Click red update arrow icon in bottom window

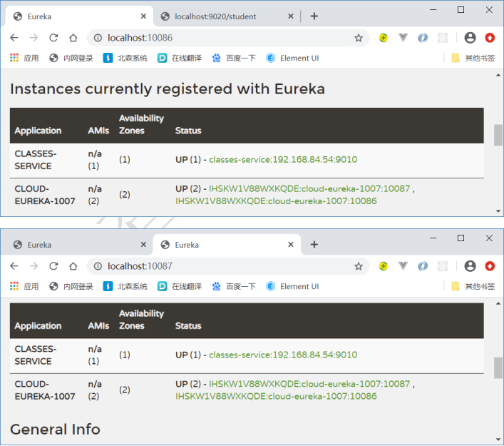coord(490,266)
